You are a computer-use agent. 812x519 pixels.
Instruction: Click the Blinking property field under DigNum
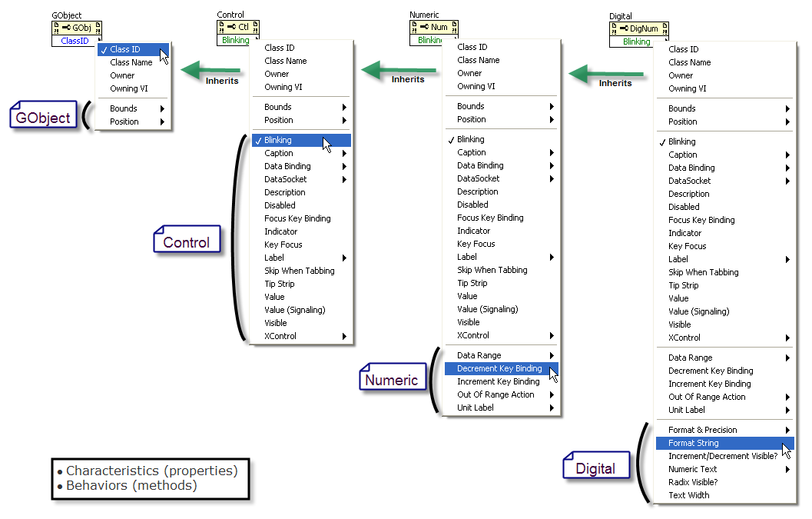point(637,42)
